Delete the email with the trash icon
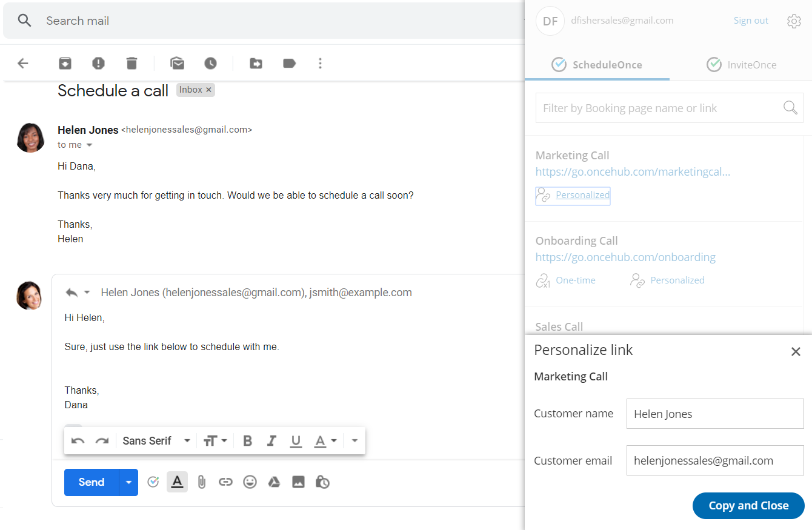 click(131, 63)
